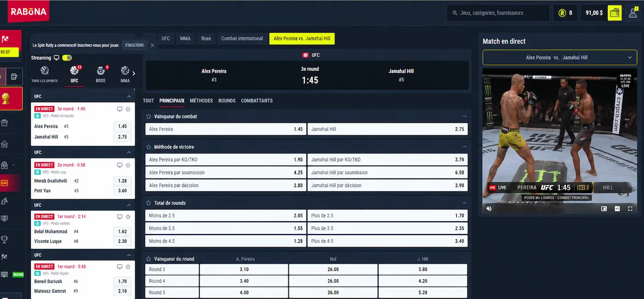The height and width of the screenshot is (299, 644).
Task: Toggle HD quality on the video
Action: click(x=617, y=208)
